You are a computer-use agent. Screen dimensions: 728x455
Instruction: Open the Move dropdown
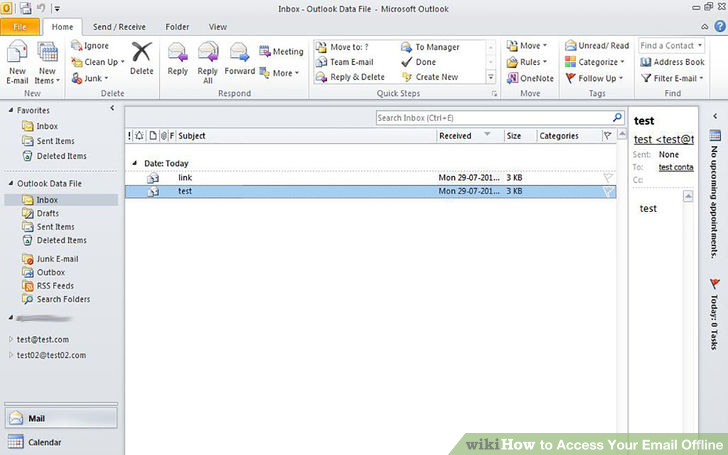click(x=527, y=46)
